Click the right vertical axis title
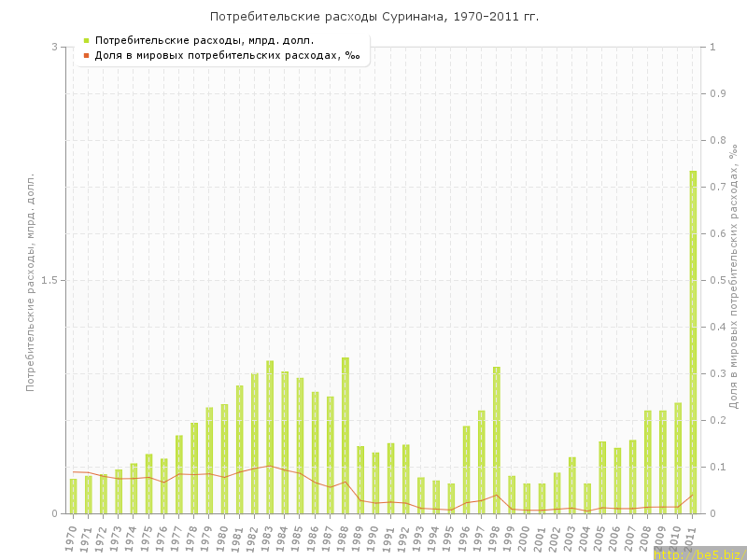Screen dimensions: 747x560 (735, 281)
